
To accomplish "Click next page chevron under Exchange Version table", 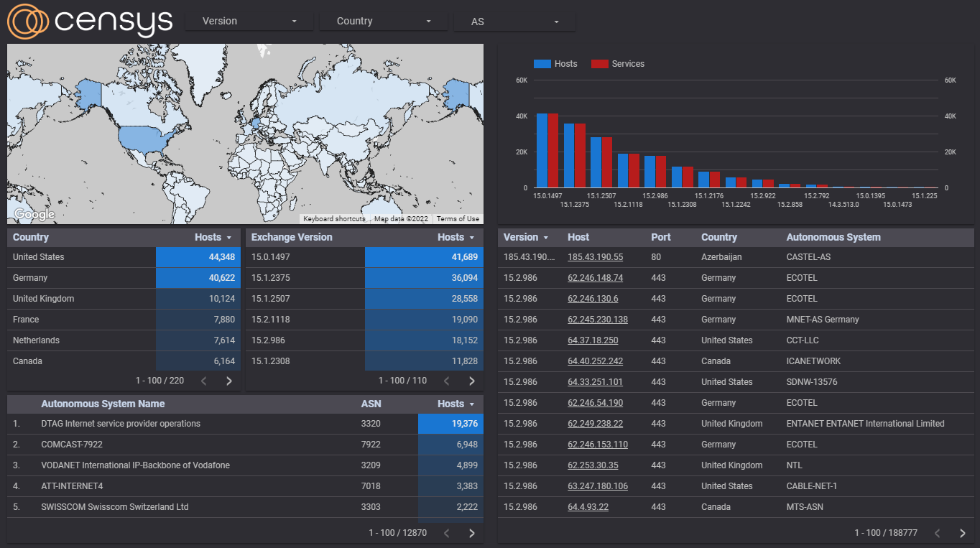I will [471, 380].
